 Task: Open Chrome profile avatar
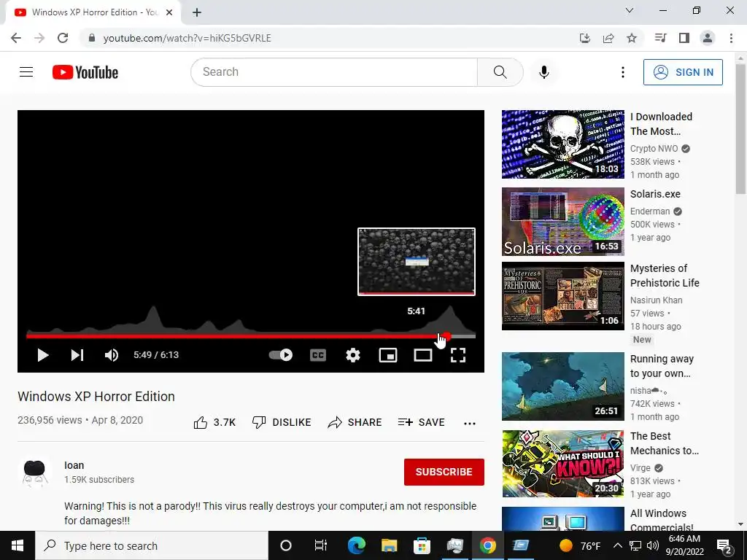tap(708, 38)
